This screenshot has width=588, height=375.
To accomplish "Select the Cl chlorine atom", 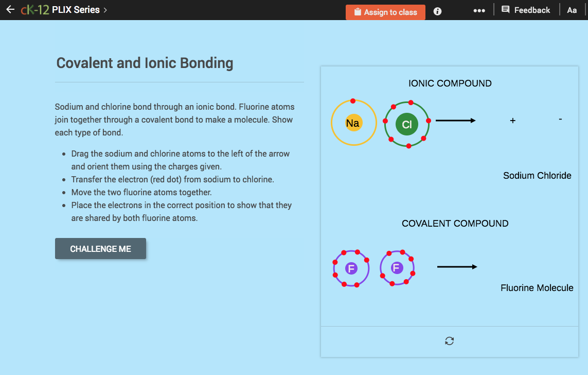I will click(406, 124).
